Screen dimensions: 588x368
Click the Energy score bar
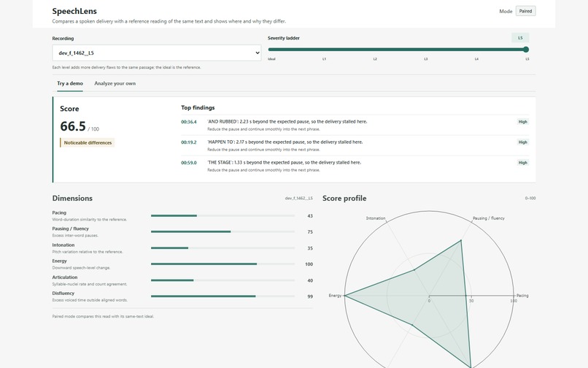[223, 264]
